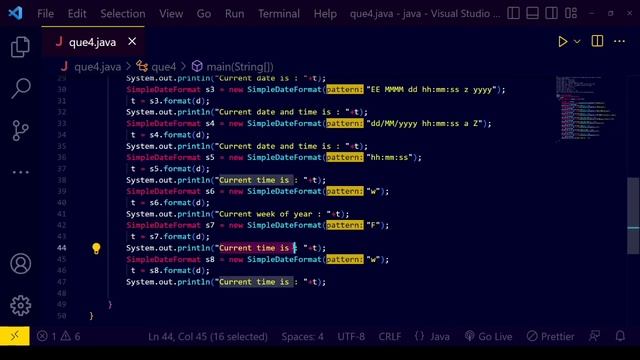Toggle primary side bar layout icon
Image resolution: width=640 pixels, height=360 pixels.
click(513, 13)
